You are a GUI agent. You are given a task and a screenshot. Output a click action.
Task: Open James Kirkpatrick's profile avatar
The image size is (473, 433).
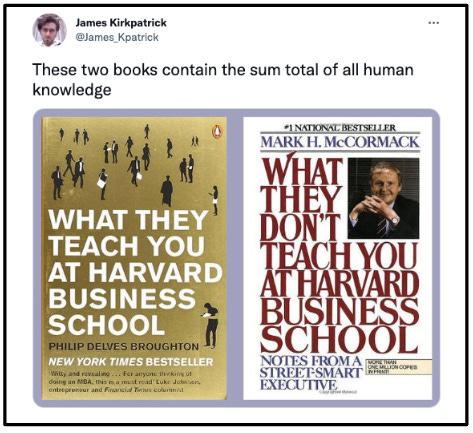click(49, 30)
